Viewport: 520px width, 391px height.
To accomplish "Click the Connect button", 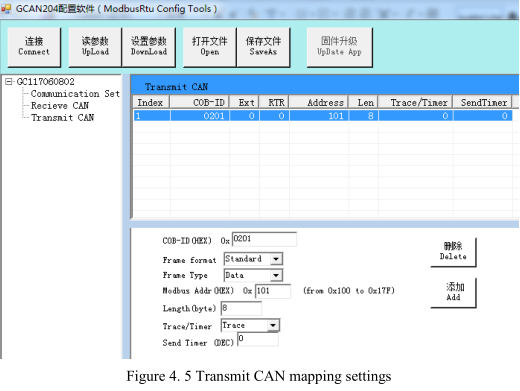I will (x=34, y=47).
